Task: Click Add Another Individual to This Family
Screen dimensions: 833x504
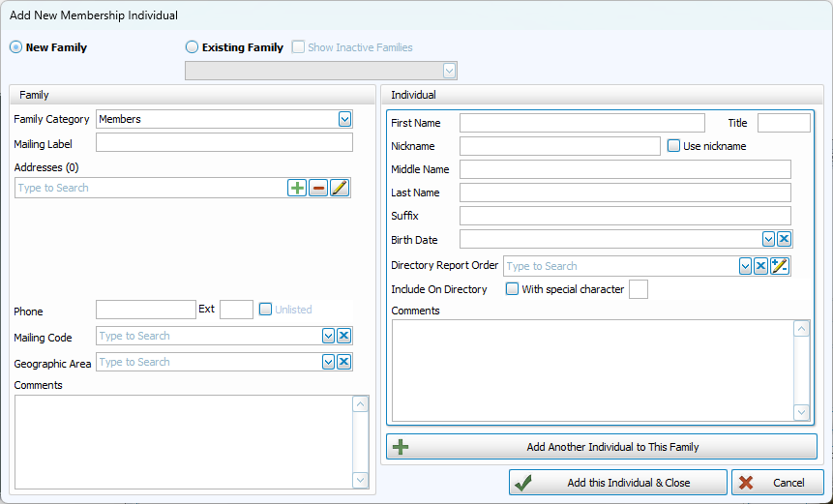Action: [x=602, y=447]
